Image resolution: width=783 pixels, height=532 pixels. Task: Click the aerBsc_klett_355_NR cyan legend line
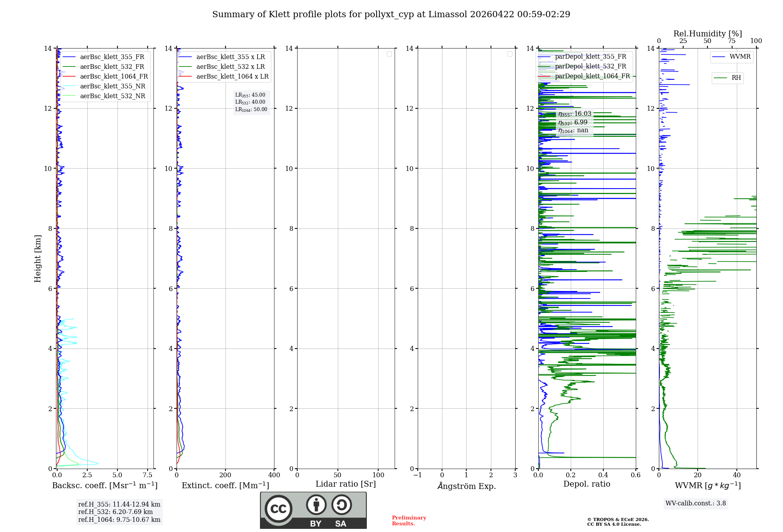point(69,86)
